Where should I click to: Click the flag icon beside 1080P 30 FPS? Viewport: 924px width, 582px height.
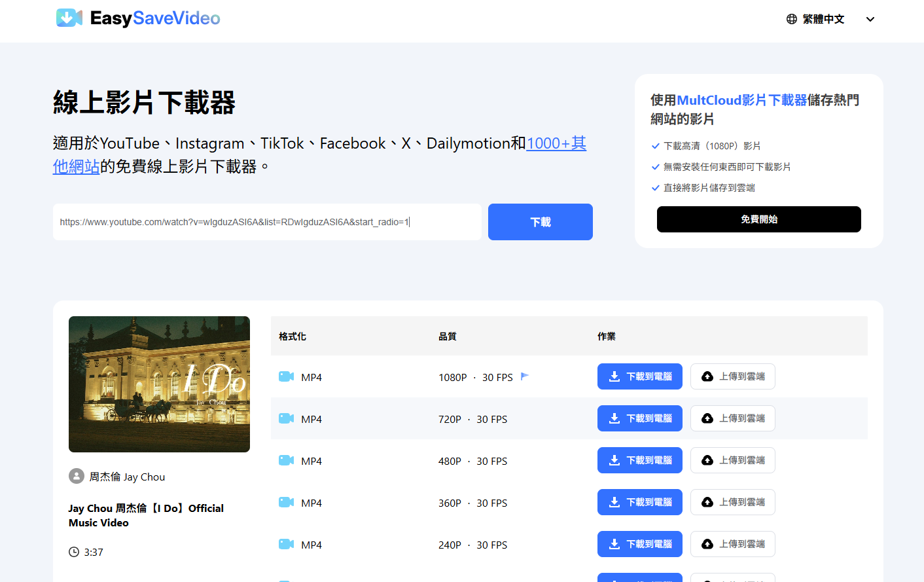[x=524, y=376]
